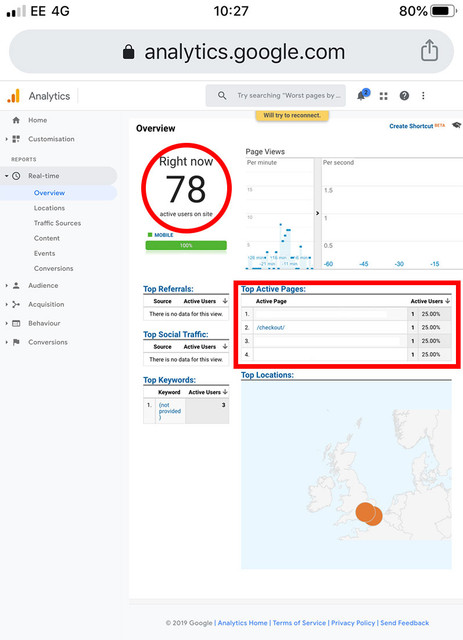Open Traffic Sources report

(x=57, y=223)
